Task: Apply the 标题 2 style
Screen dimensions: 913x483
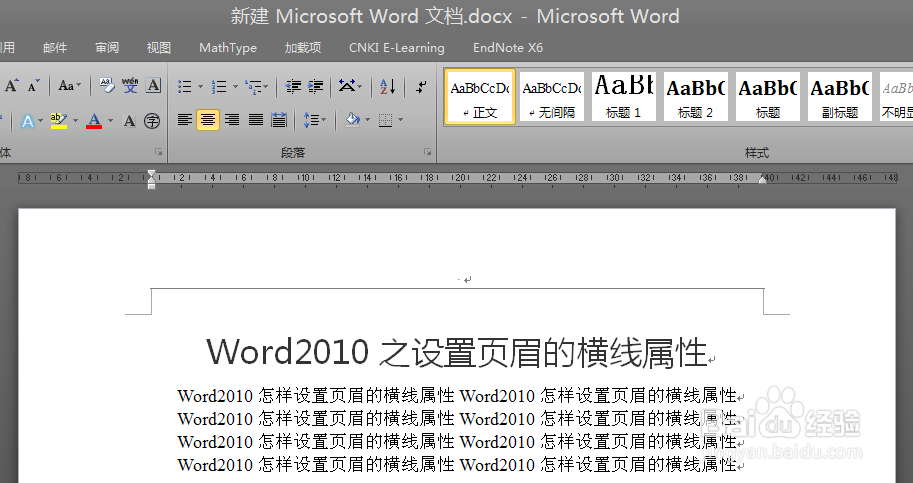Action: [x=696, y=96]
